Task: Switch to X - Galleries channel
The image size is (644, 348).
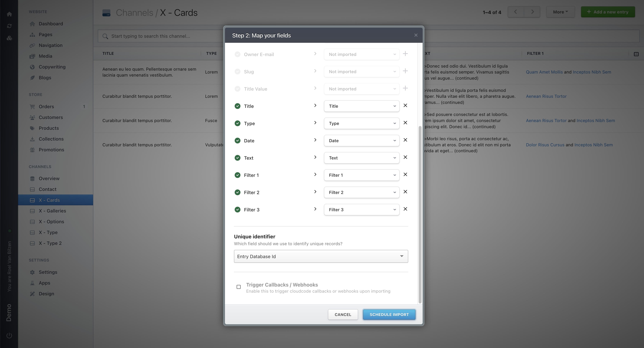Action: [x=52, y=211]
